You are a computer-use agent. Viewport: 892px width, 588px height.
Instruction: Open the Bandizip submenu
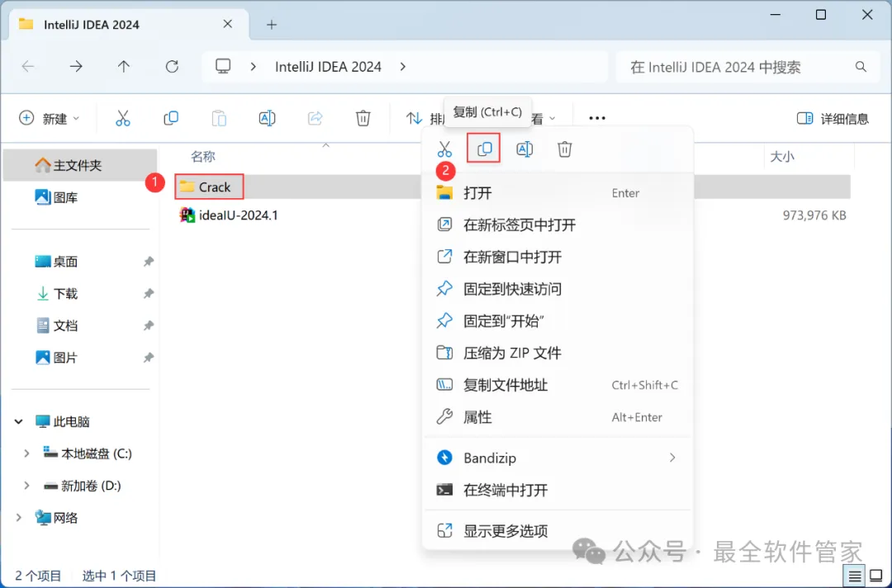[557, 458]
